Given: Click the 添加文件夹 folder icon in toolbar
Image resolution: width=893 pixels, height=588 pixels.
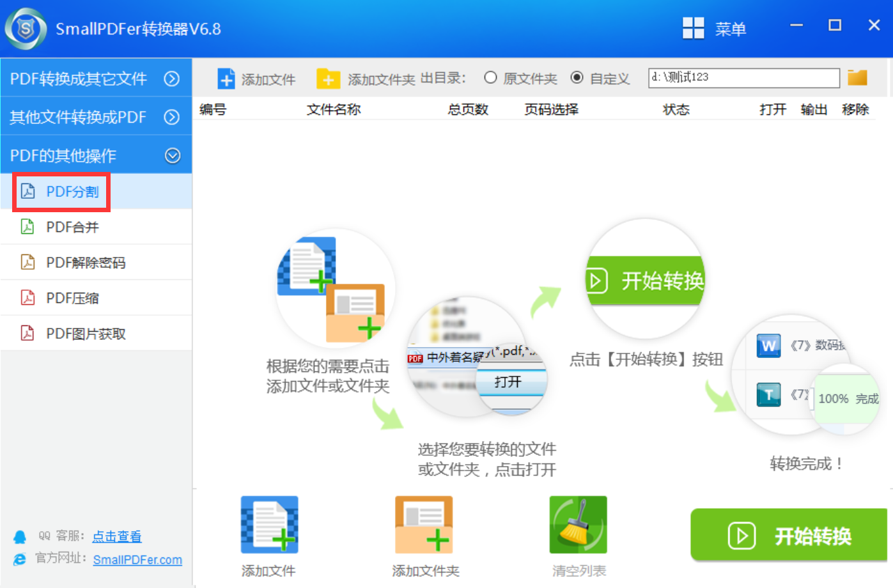Looking at the screenshot, I should (328, 79).
